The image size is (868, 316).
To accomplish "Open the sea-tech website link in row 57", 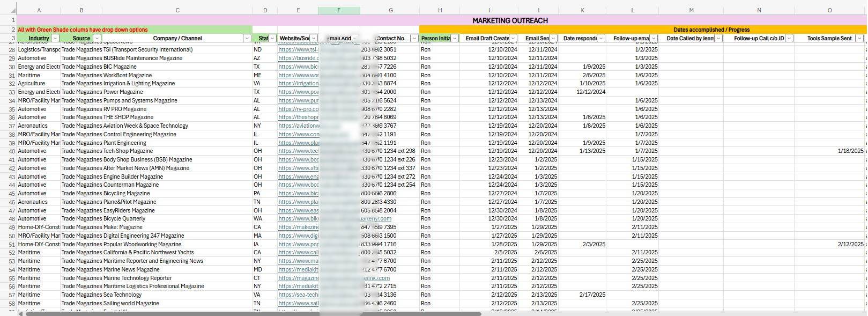I will point(298,295).
